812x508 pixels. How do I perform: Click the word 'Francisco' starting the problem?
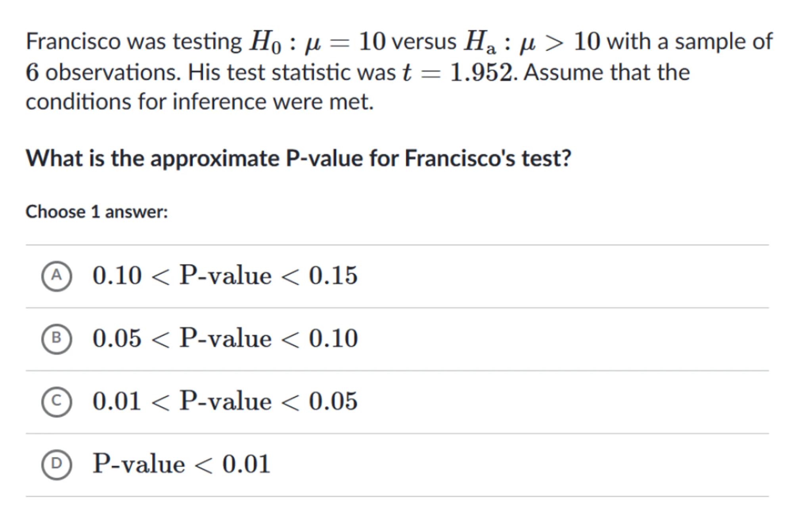[73, 41]
